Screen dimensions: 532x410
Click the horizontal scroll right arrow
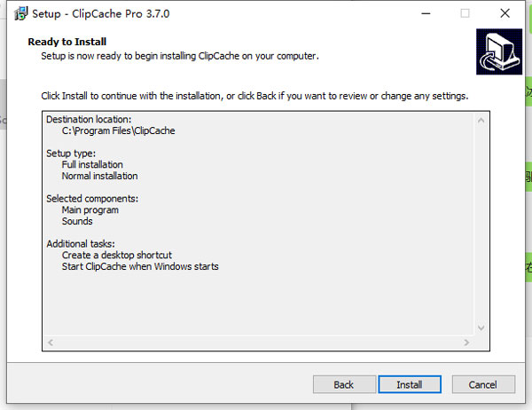pyautogui.click(x=467, y=343)
